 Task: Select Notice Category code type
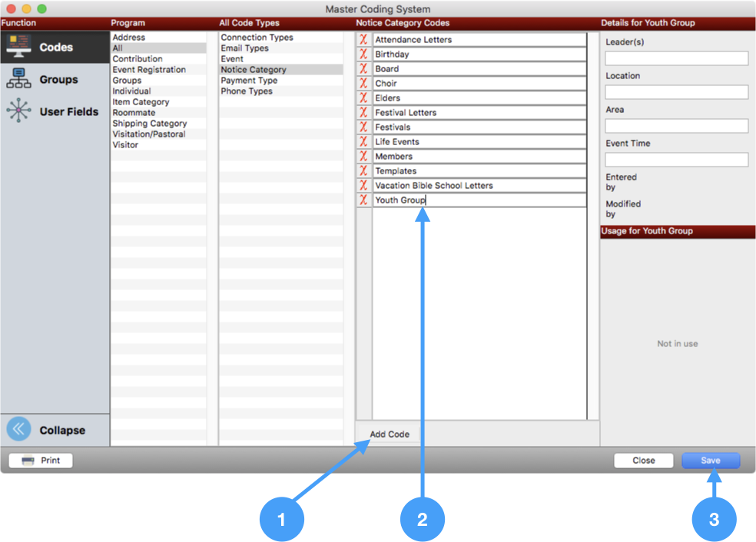(x=280, y=69)
